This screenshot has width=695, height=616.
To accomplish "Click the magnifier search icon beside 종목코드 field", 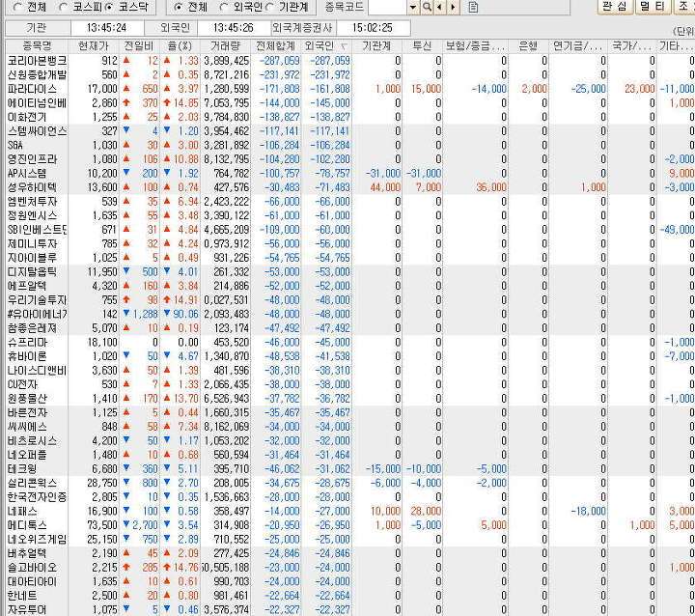I will (427, 7).
